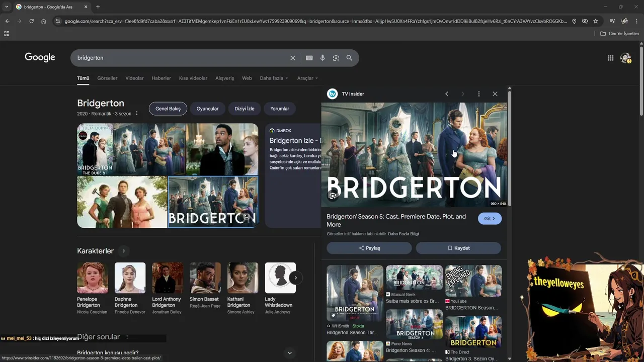The image size is (644, 362).
Task: Open the Karakterler section arrow
Action: coord(123,251)
